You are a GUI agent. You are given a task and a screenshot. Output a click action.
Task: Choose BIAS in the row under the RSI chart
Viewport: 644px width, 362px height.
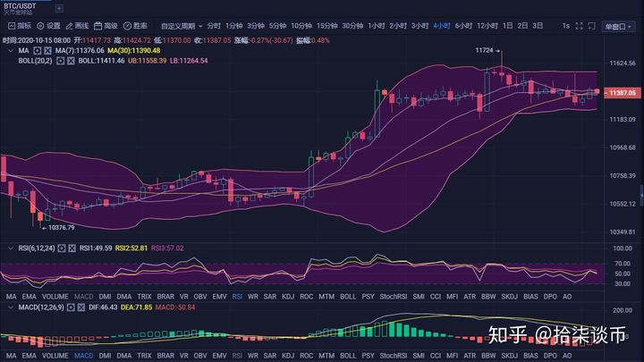pyautogui.click(x=530, y=297)
